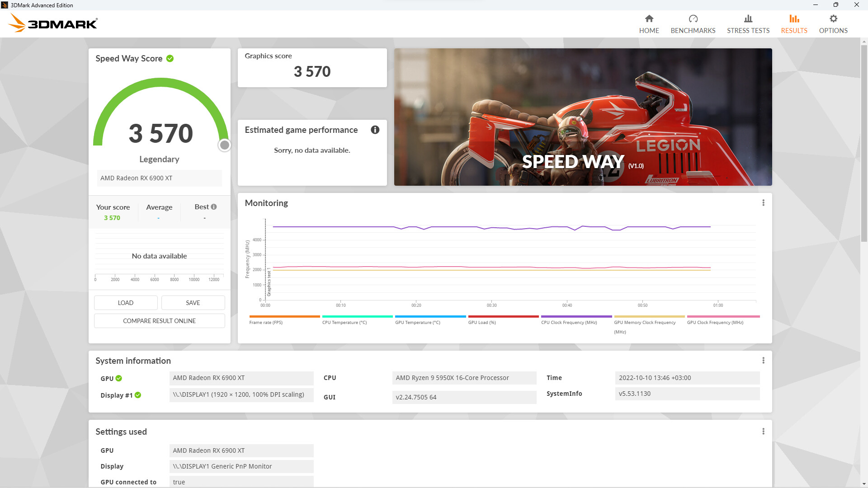The height and width of the screenshot is (488, 868).
Task: Click the COMPARE RESULT ONLINE button
Action: (159, 320)
